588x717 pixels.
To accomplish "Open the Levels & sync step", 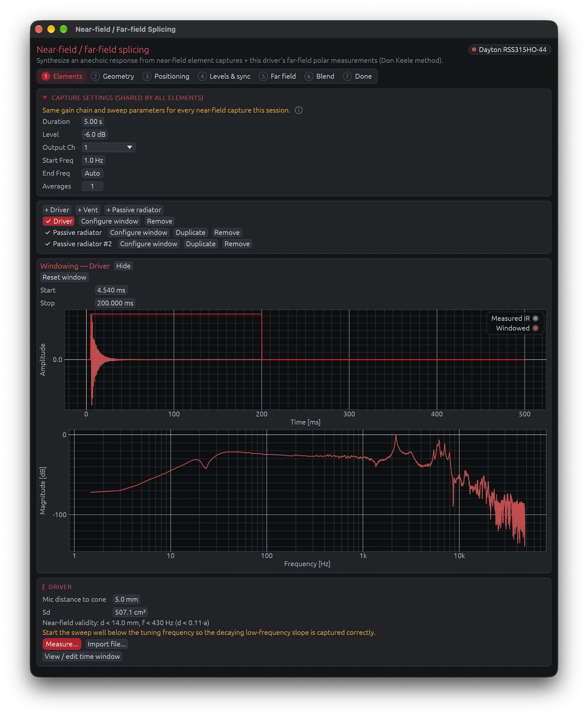I will (x=225, y=76).
